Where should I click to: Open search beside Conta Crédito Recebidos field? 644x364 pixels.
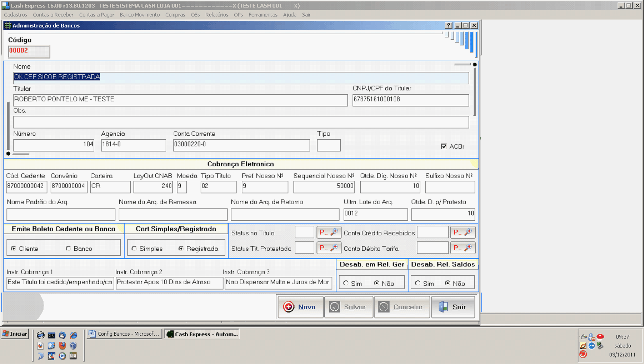462,232
